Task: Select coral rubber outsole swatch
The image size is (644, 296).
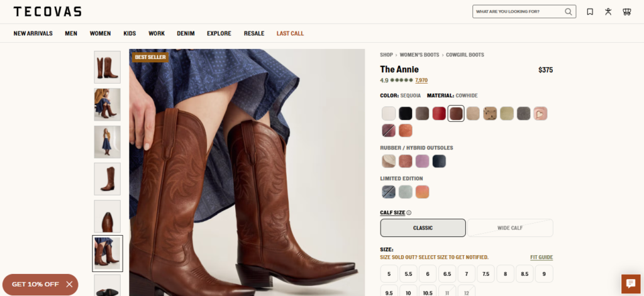Action: (x=406, y=162)
